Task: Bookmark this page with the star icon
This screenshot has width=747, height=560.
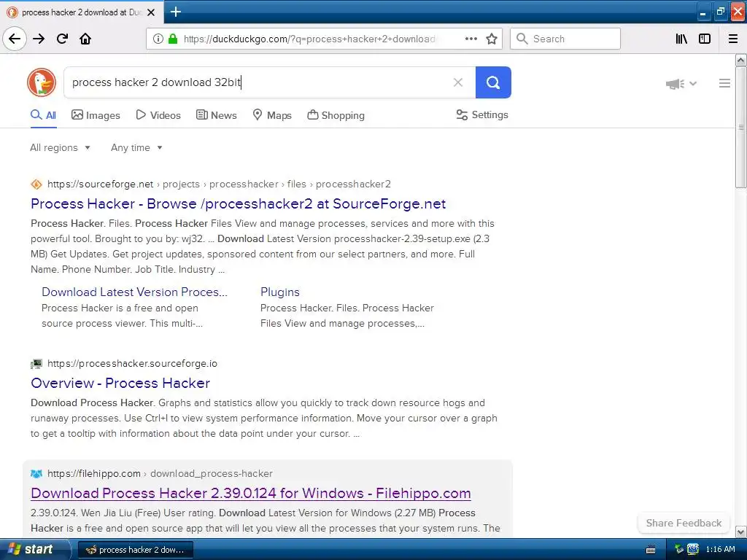Action: (492, 39)
